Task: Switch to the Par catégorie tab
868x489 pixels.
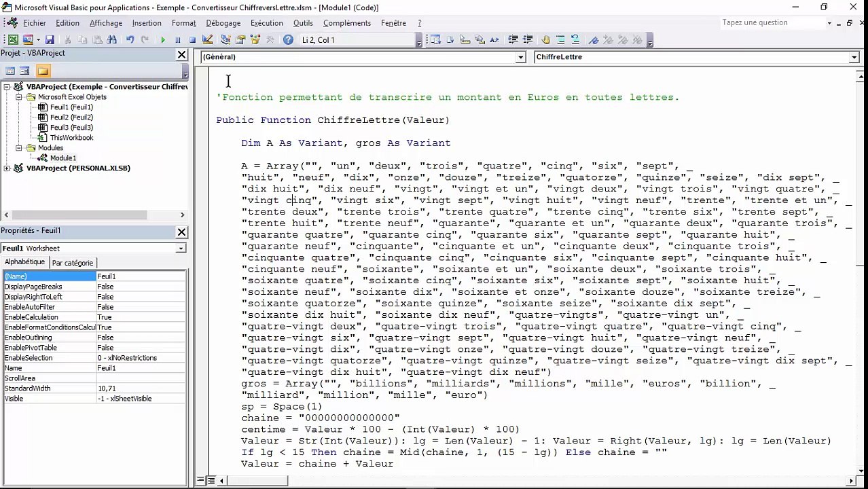Action: (73, 263)
